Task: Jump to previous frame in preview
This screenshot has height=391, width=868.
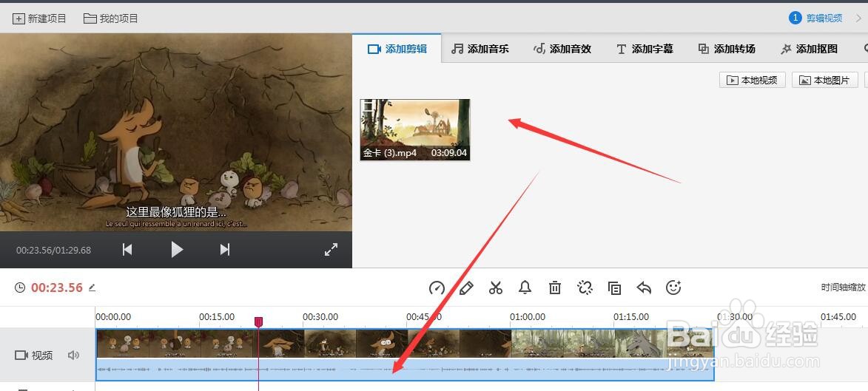Action: click(127, 250)
